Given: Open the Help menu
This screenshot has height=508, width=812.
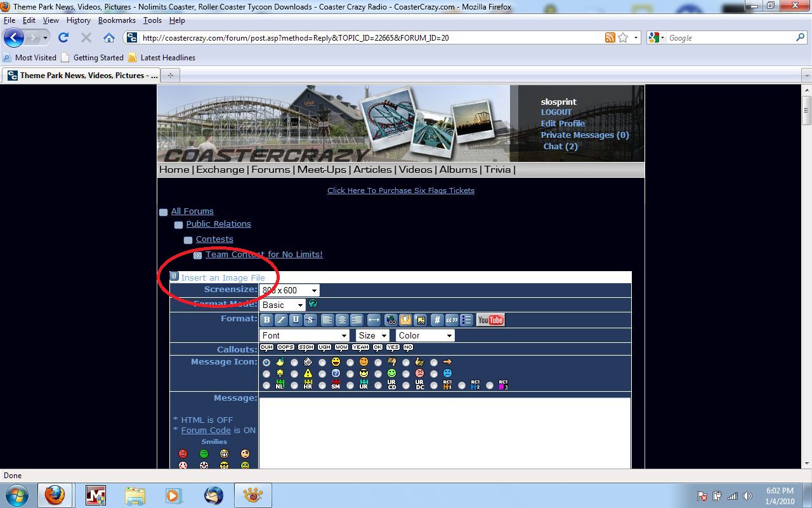Looking at the screenshot, I should pos(177,20).
